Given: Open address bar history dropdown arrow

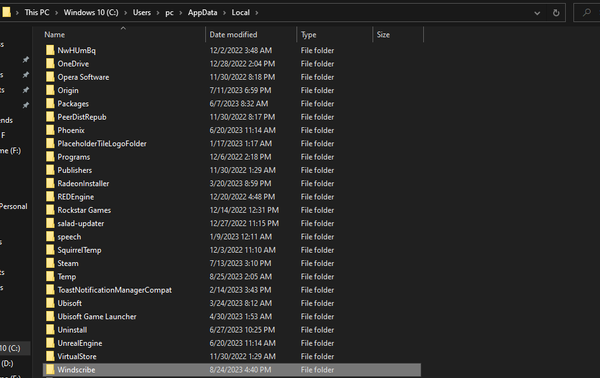Looking at the screenshot, I should pyautogui.click(x=537, y=13).
